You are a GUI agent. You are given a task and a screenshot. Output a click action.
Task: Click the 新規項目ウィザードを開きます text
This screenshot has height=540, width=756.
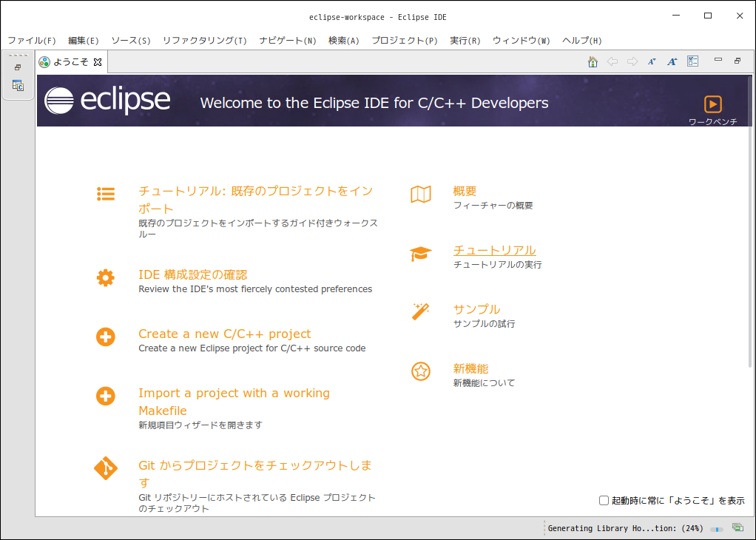coord(200,425)
